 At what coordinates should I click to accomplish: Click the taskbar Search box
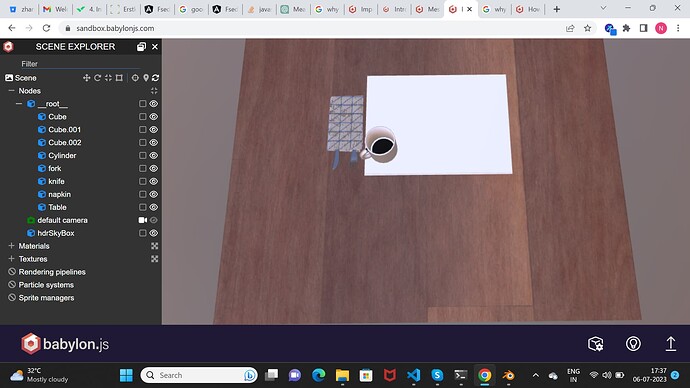(x=199, y=375)
